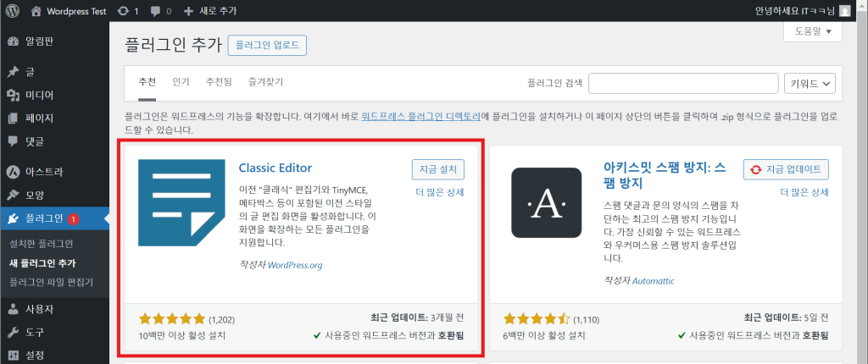Click '최근 업데이트: 3개월 전' text
The width and height of the screenshot is (868, 364).
click(x=417, y=318)
